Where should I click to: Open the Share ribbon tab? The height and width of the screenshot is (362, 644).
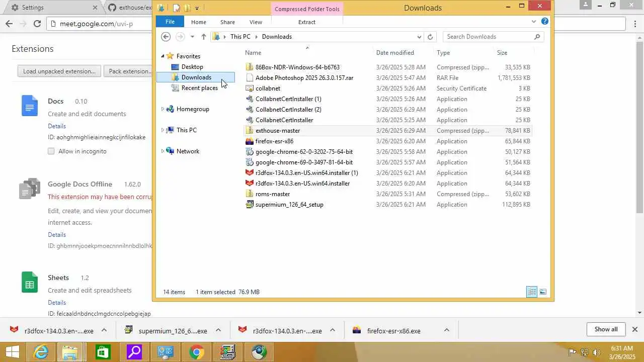[227, 22]
